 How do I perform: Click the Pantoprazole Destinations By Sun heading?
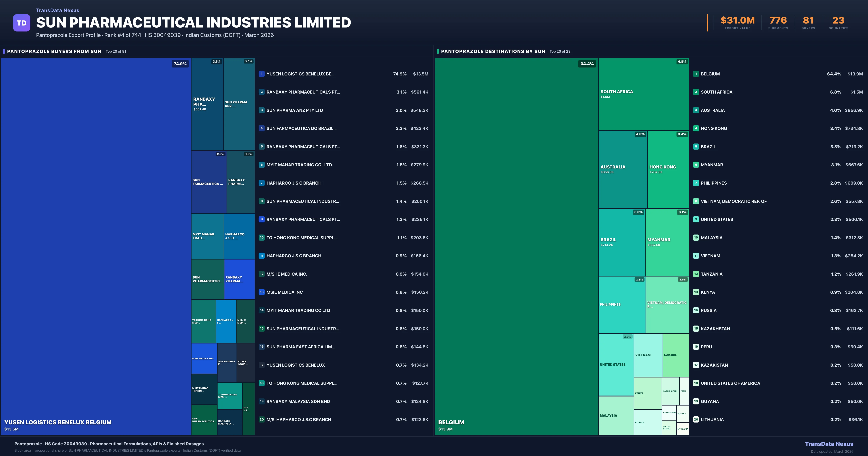[493, 52]
